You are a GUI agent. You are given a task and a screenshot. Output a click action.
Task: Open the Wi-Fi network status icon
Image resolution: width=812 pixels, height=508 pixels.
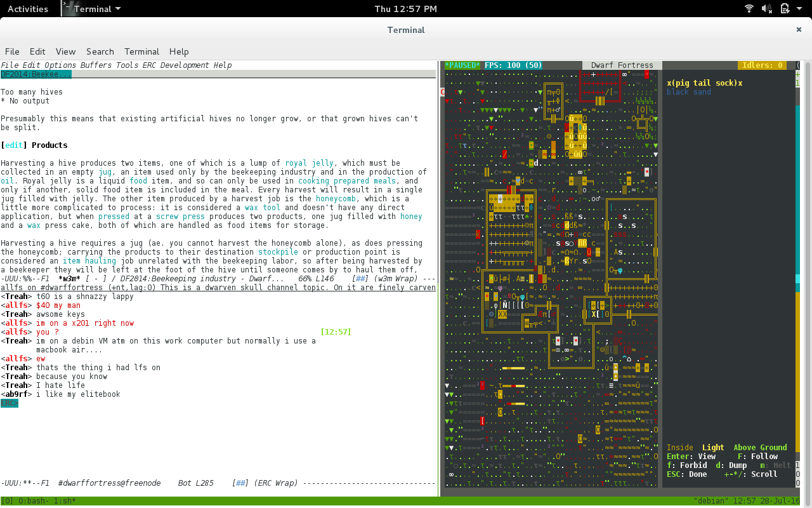point(749,9)
